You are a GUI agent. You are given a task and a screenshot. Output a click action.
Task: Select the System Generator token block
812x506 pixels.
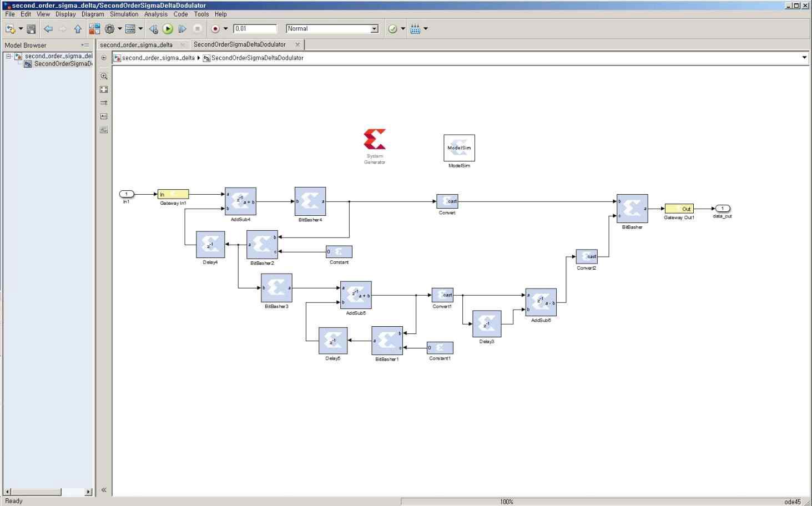point(375,140)
